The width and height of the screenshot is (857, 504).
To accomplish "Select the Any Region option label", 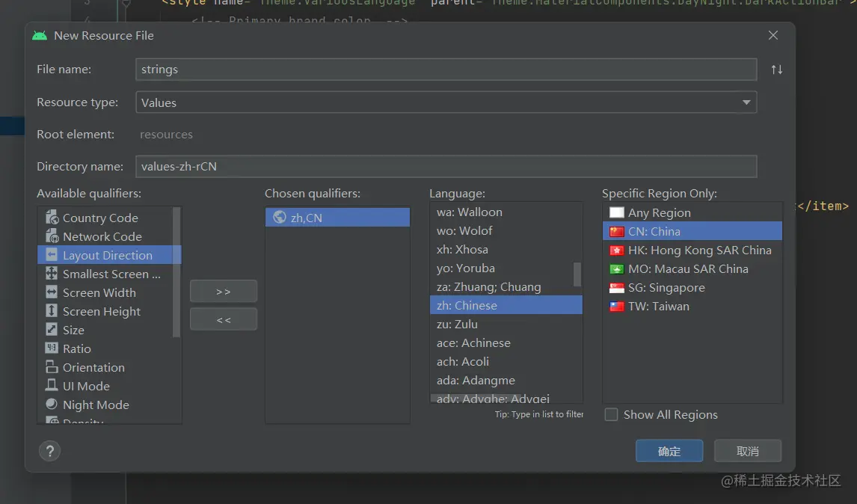I will 659,212.
